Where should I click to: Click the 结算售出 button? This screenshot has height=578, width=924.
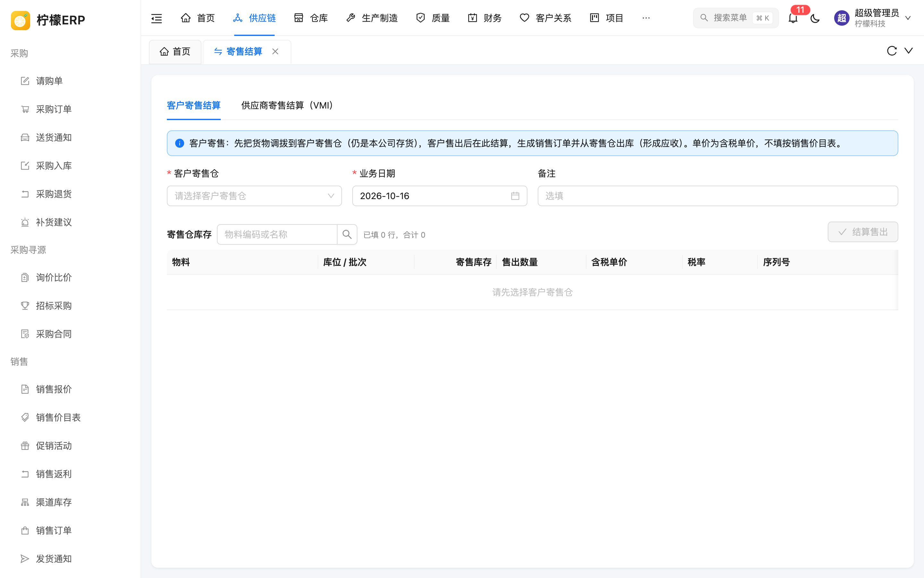point(863,232)
